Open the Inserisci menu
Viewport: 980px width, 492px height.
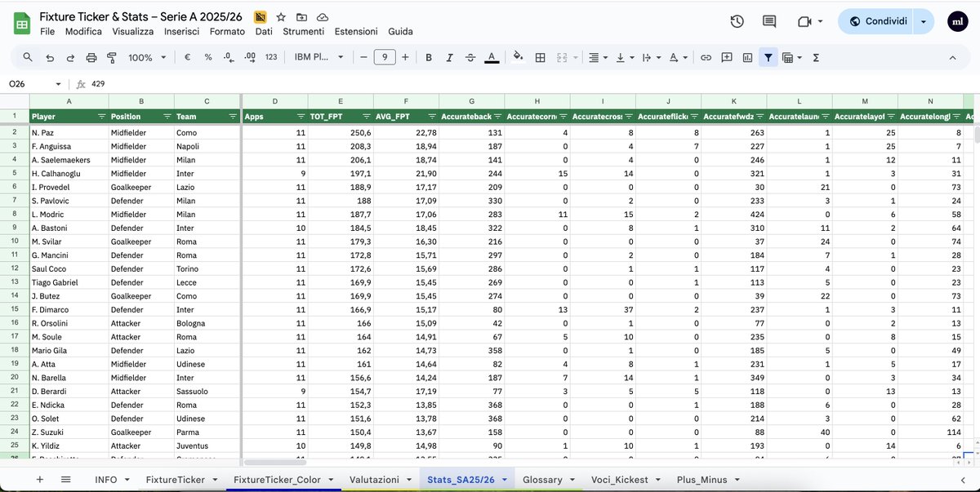click(x=181, y=32)
